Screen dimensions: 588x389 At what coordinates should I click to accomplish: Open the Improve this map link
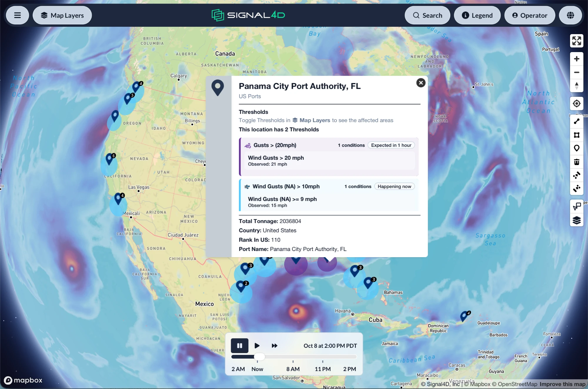point(562,384)
